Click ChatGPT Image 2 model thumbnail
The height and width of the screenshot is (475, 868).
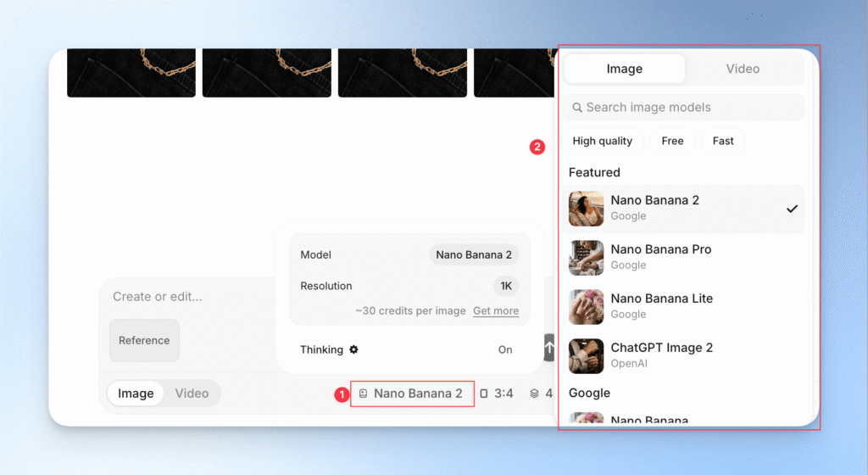click(x=587, y=356)
